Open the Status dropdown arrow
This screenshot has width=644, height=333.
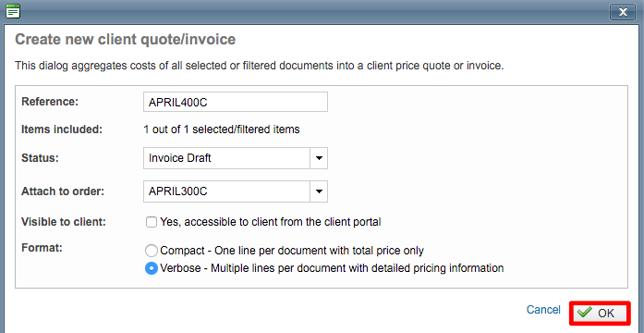[319, 158]
